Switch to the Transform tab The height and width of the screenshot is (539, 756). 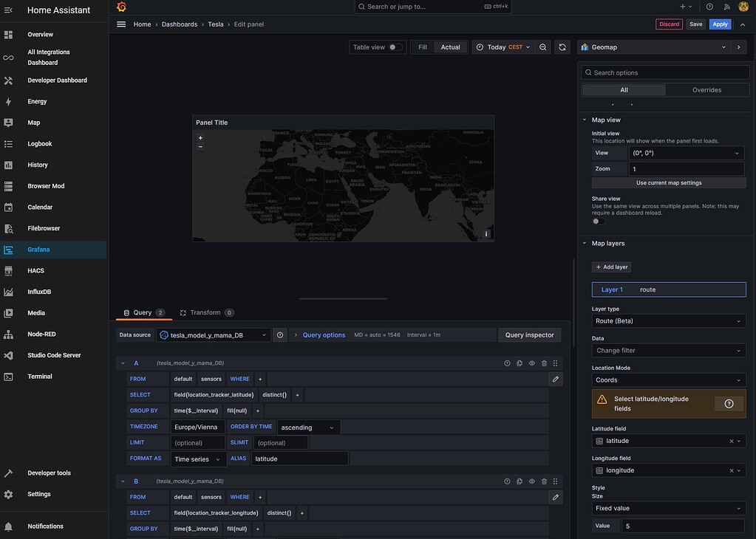coord(206,312)
